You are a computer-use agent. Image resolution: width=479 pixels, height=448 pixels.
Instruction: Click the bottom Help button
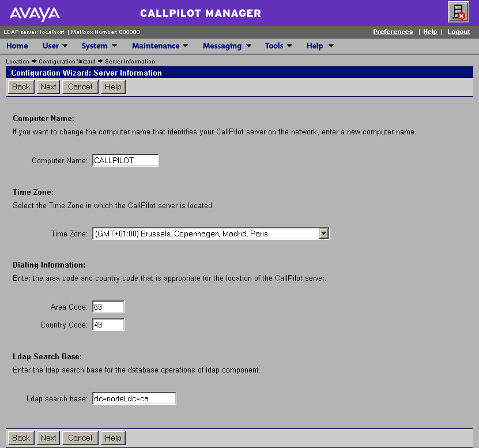pyautogui.click(x=113, y=438)
